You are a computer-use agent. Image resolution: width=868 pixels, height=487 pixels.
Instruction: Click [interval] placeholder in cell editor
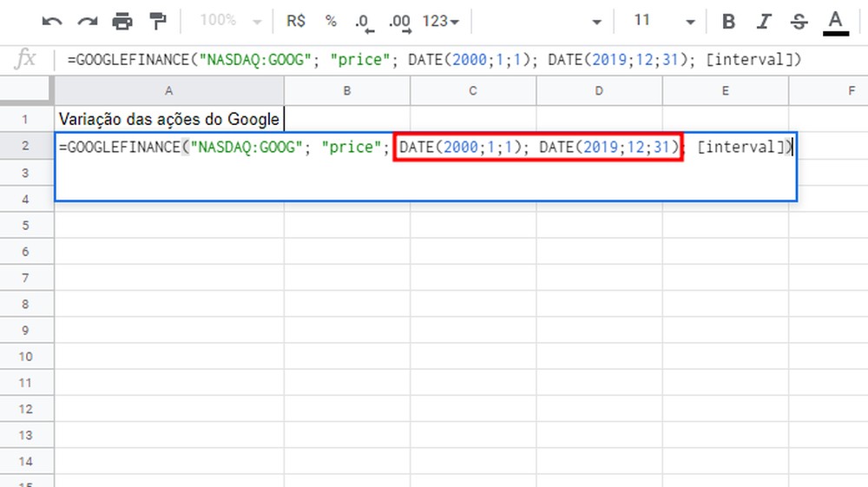tap(740, 148)
